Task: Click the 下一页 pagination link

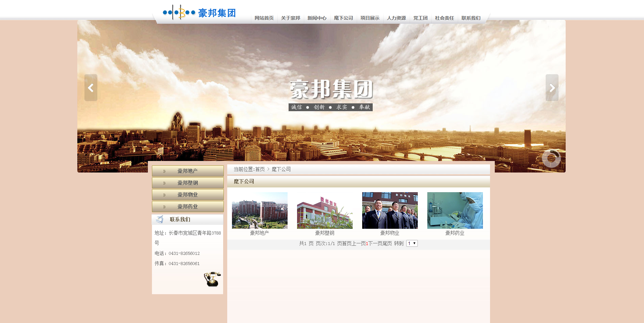Action: pyautogui.click(x=375, y=243)
